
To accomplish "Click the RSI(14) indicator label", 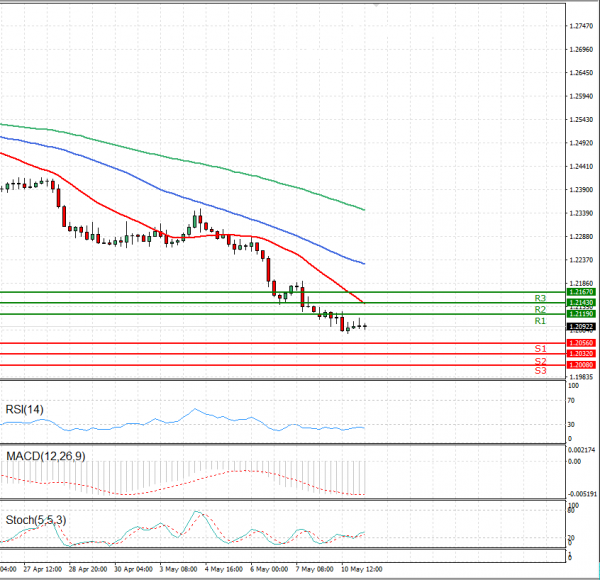I will click(x=24, y=409).
